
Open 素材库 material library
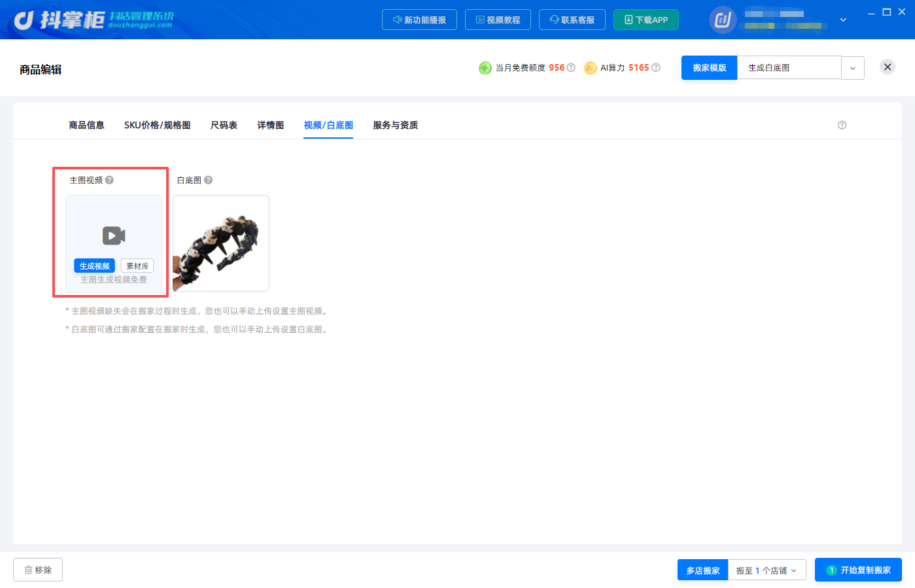pyautogui.click(x=137, y=266)
